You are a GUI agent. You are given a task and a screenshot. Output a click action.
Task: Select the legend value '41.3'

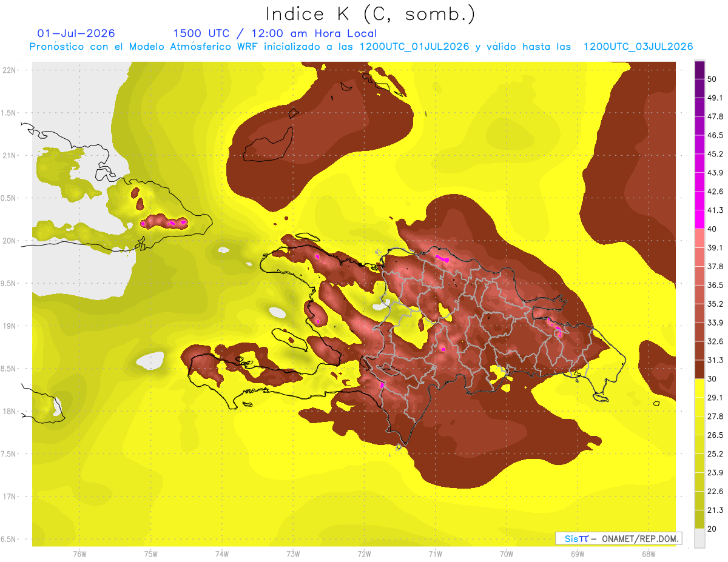coord(715,210)
